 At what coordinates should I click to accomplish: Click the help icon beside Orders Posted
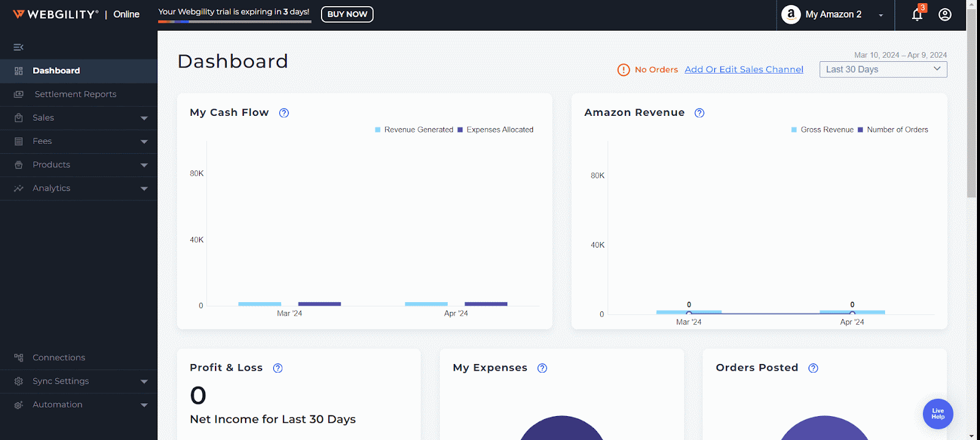click(x=813, y=368)
